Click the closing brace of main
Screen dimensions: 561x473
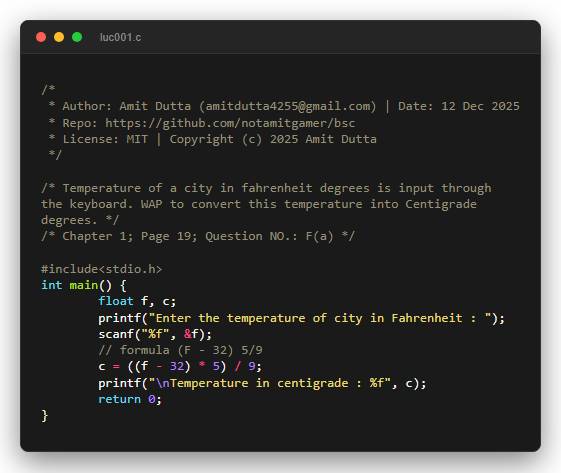[44, 416]
